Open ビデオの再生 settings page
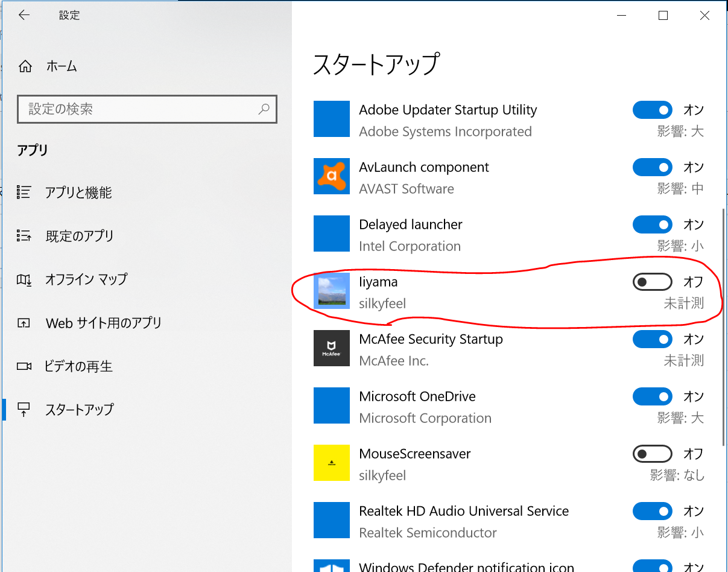 coord(78,366)
